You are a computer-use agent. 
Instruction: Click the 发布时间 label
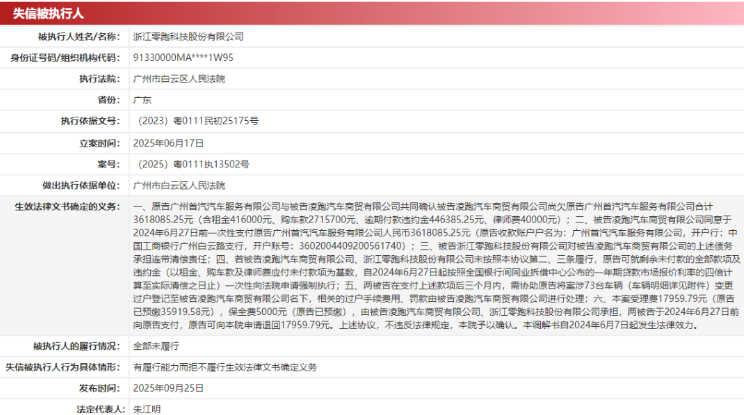tap(100, 388)
